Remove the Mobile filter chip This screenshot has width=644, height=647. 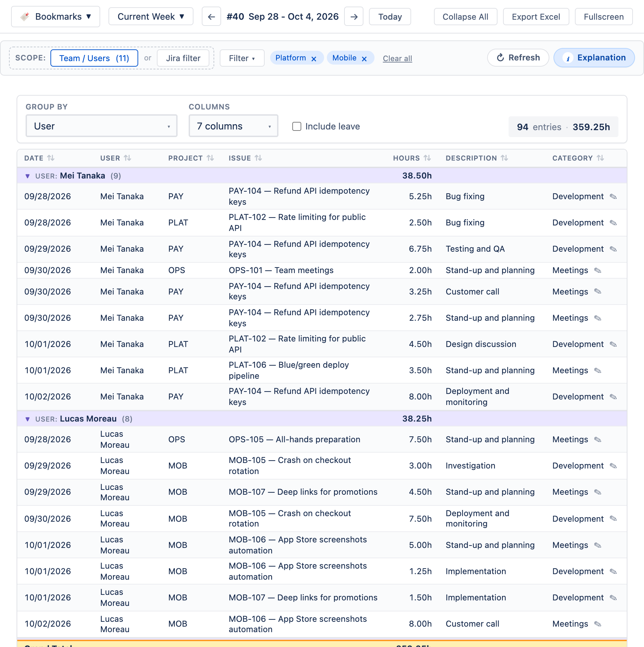pos(364,59)
